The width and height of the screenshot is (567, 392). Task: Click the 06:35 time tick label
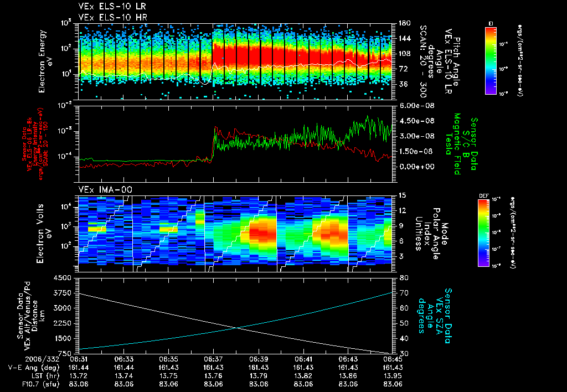[x=168, y=359]
